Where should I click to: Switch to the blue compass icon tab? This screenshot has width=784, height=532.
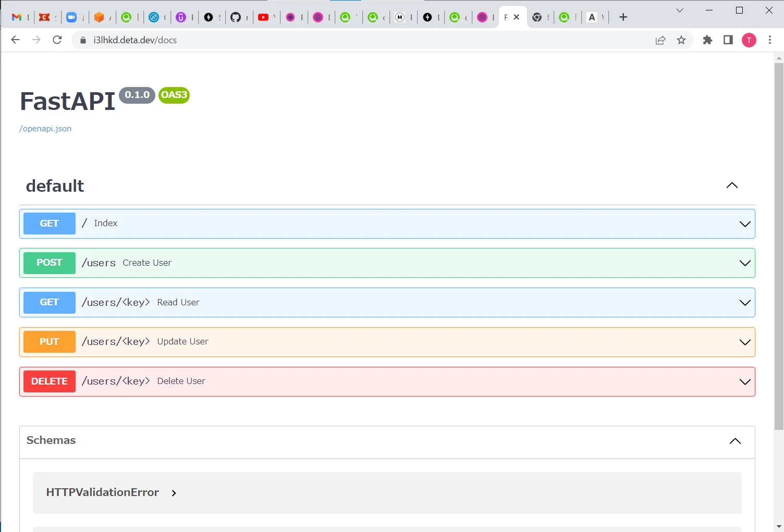154,17
